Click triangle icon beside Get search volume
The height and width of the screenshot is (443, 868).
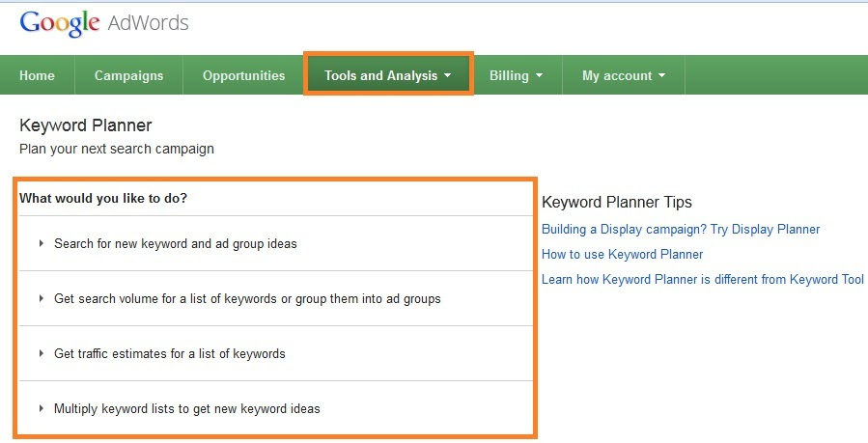coord(41,298)
